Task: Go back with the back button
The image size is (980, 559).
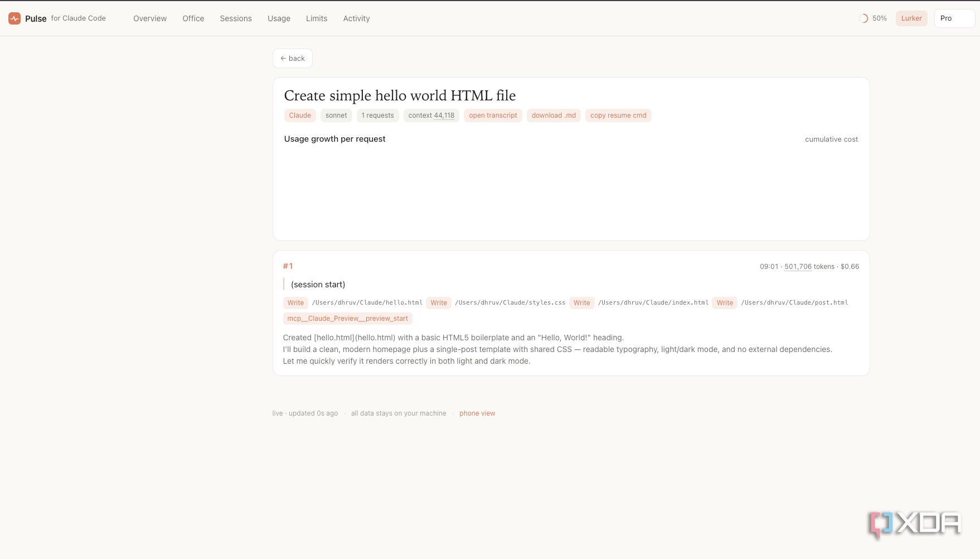Action: coord(293,58)
